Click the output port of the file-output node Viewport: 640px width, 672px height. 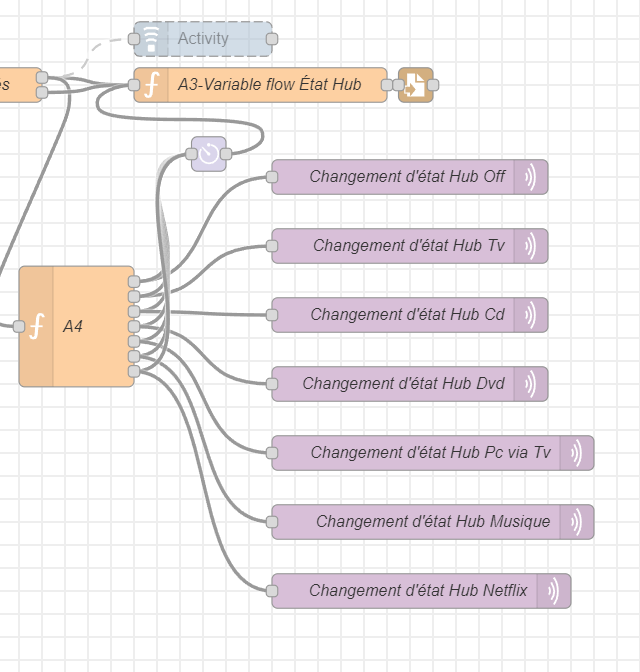click(433, 85)
